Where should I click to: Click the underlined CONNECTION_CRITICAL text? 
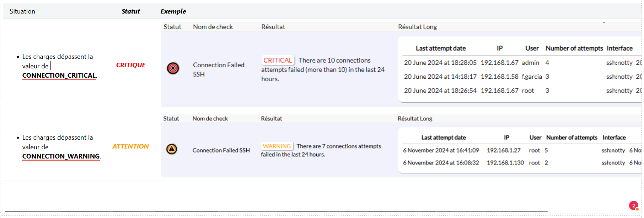point(59,76)
